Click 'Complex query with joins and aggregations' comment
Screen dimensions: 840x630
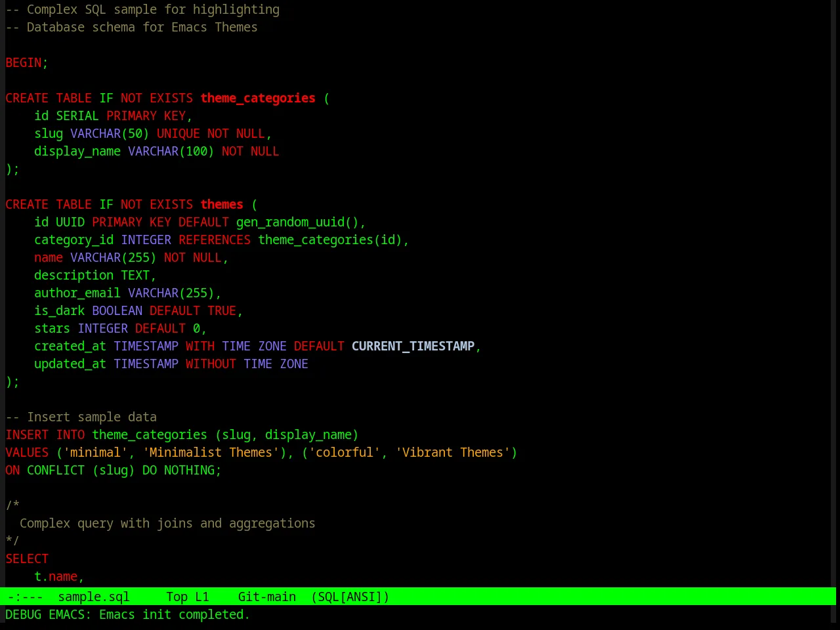tap(167, 523)
